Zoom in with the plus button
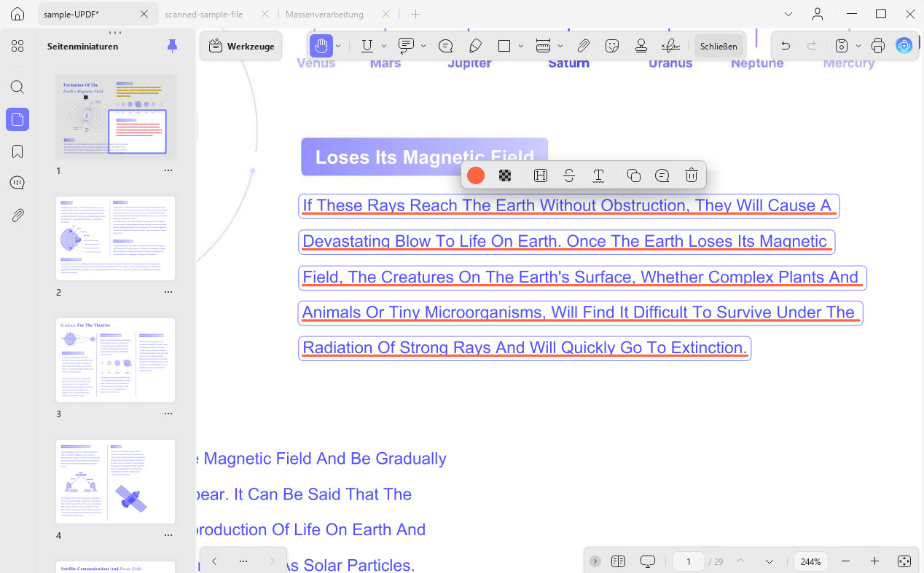The width and height of the screenshot is (924, 573). point(875,561)
